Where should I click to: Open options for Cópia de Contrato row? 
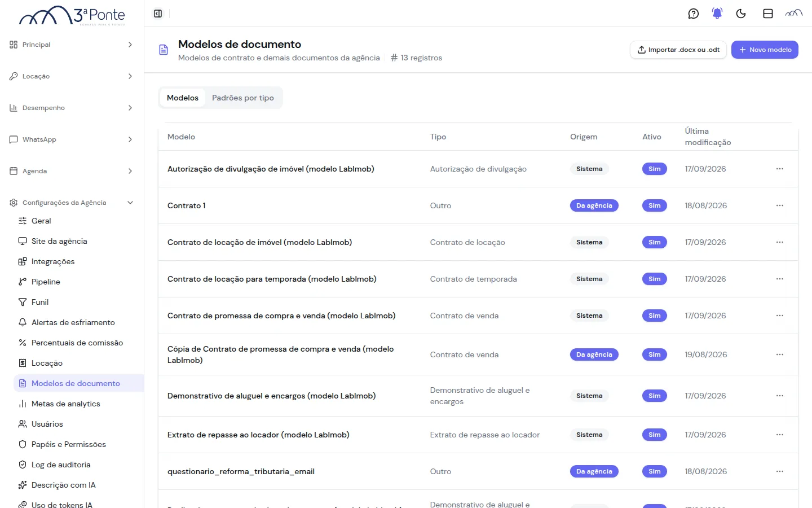[x=780, y=354]
